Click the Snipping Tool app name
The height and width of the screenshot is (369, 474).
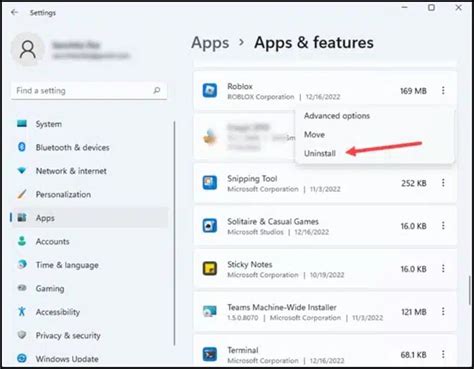(252, 179)
